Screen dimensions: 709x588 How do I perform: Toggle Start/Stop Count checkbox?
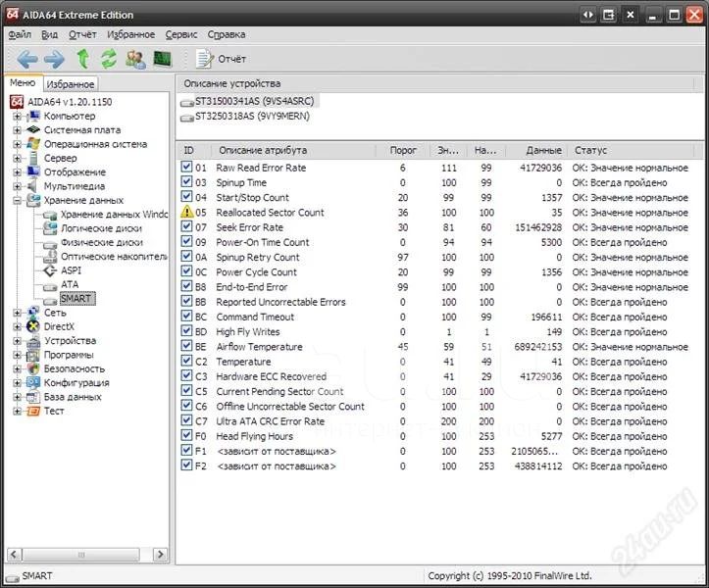[186, 197]
